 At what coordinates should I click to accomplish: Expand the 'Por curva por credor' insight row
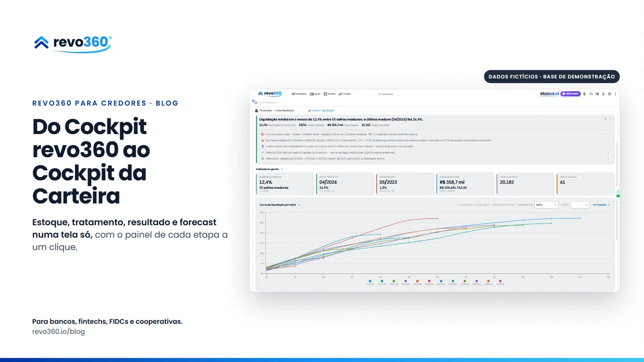point(608,134)
